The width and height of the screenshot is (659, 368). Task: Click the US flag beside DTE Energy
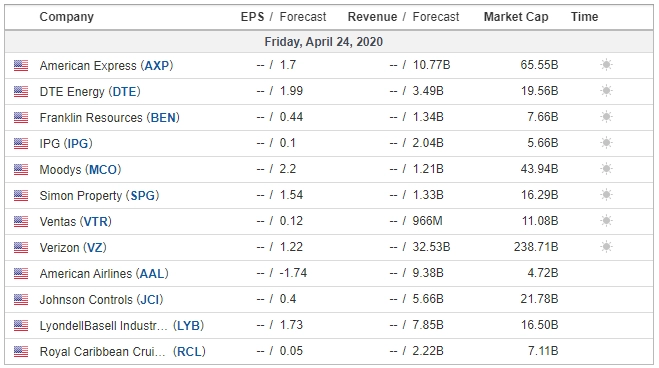(21, 92)
